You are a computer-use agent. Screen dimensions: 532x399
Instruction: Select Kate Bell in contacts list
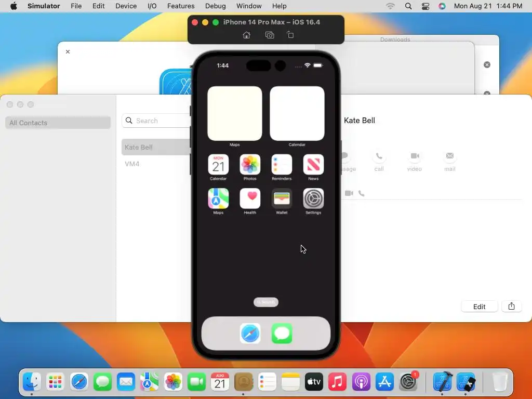[156, 147]
